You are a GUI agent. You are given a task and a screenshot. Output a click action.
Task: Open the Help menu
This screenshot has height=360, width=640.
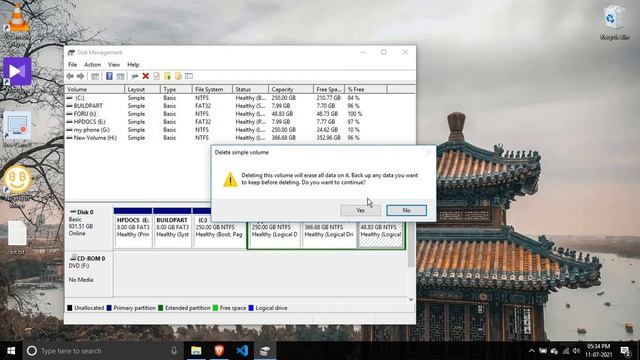133,64
